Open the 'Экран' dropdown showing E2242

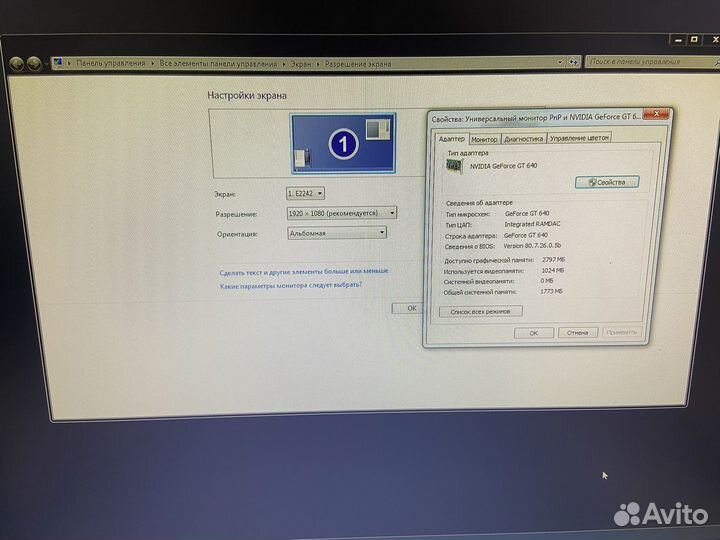click(305, 193)
